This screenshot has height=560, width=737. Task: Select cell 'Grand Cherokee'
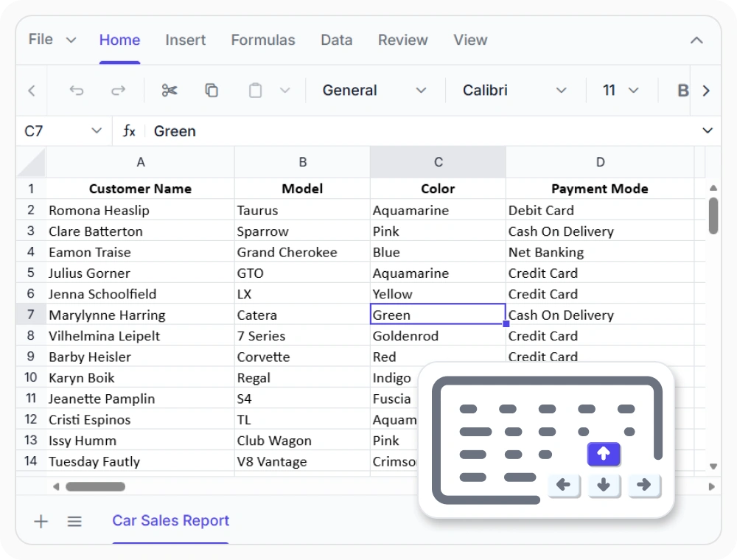click(x=302, y=252)
